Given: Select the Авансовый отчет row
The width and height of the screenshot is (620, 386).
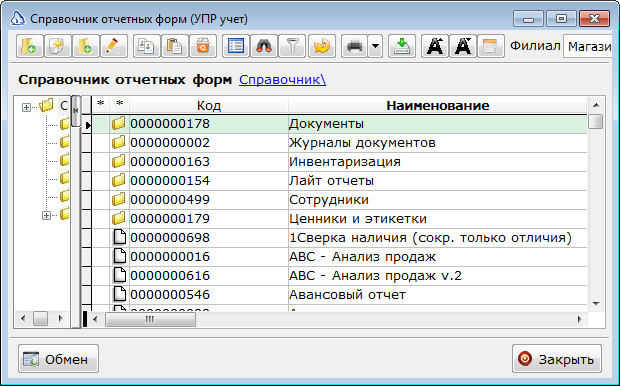Looking at the screenshot, I should [339, 295].
